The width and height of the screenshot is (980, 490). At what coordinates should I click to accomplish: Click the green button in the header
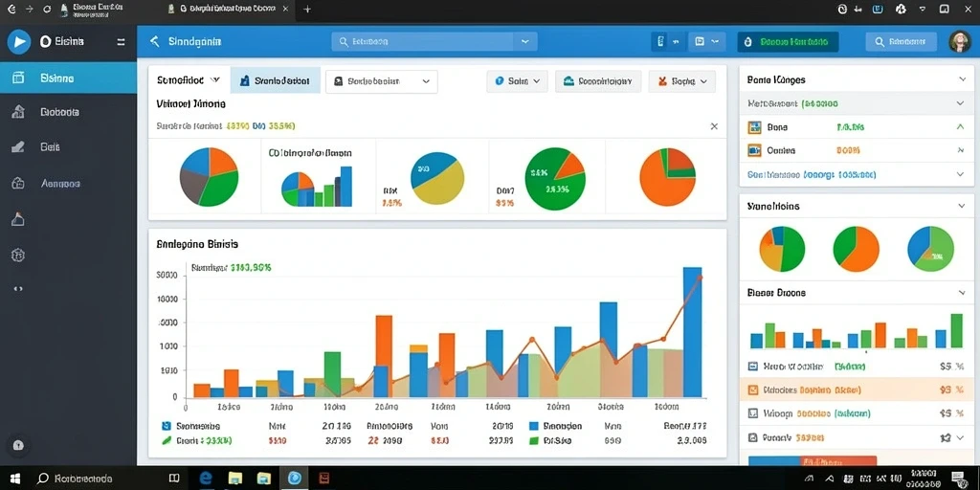(788, 42)
